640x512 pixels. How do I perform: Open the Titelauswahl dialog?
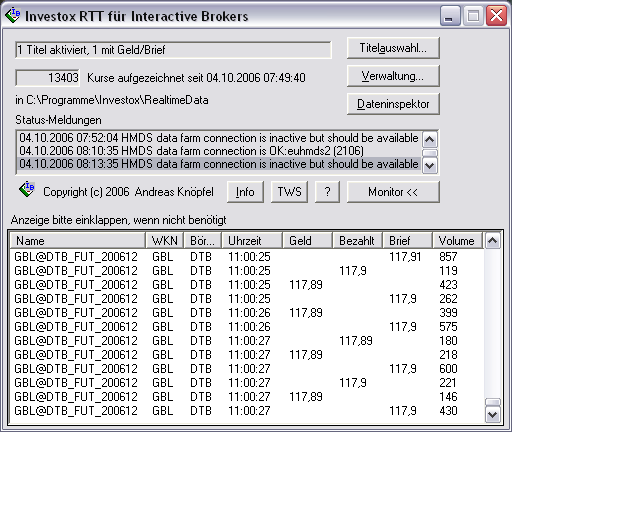click(x=393, y=48)
